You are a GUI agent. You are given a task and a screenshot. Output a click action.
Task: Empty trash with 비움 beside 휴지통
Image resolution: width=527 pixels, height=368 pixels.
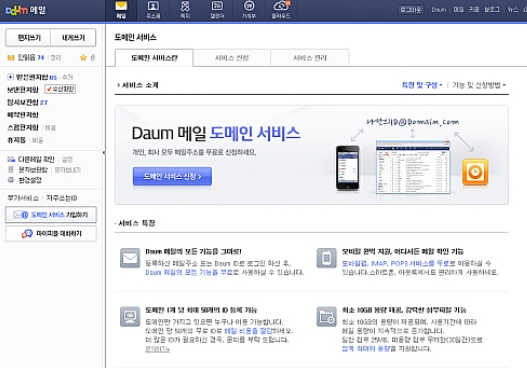coord(38,140)
